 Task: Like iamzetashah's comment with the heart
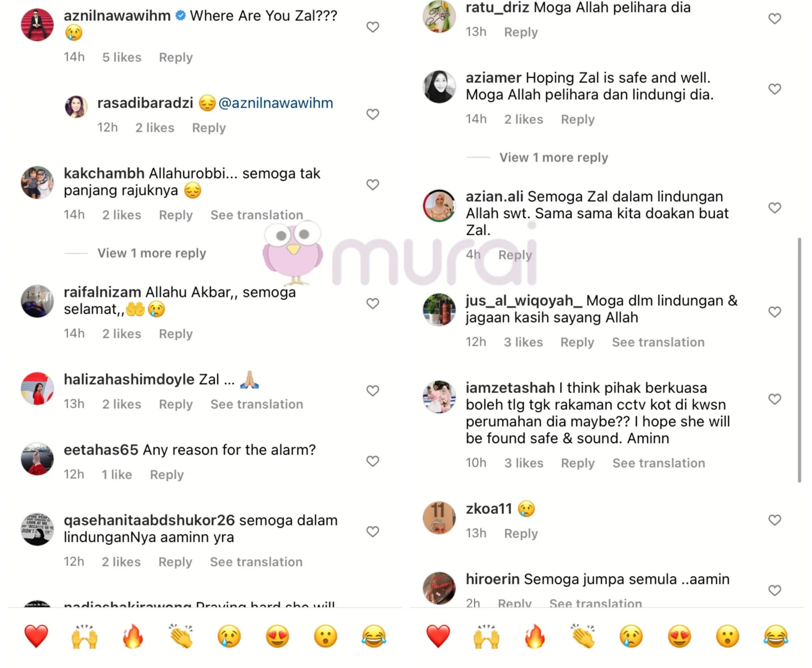[774, 399]
